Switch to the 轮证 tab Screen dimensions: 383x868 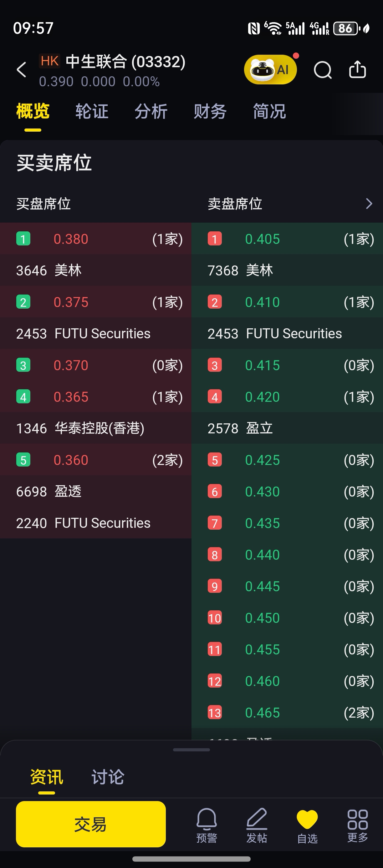[92, 112]
